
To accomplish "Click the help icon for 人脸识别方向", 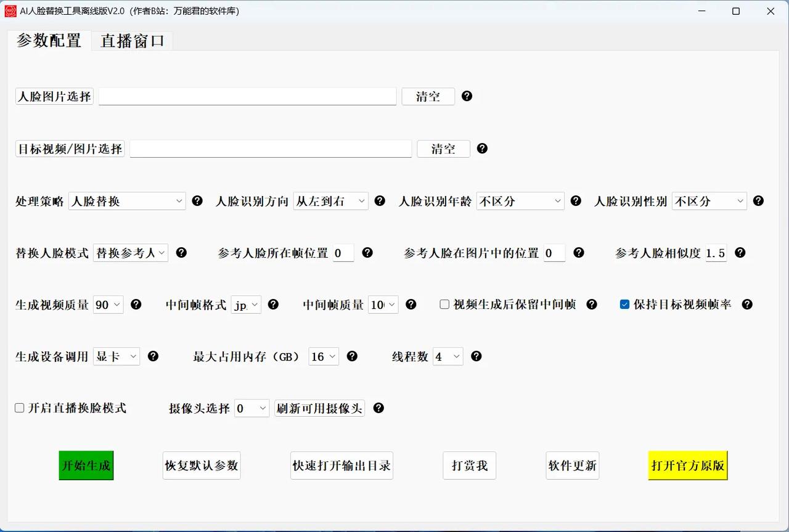I will pos(380,201).
